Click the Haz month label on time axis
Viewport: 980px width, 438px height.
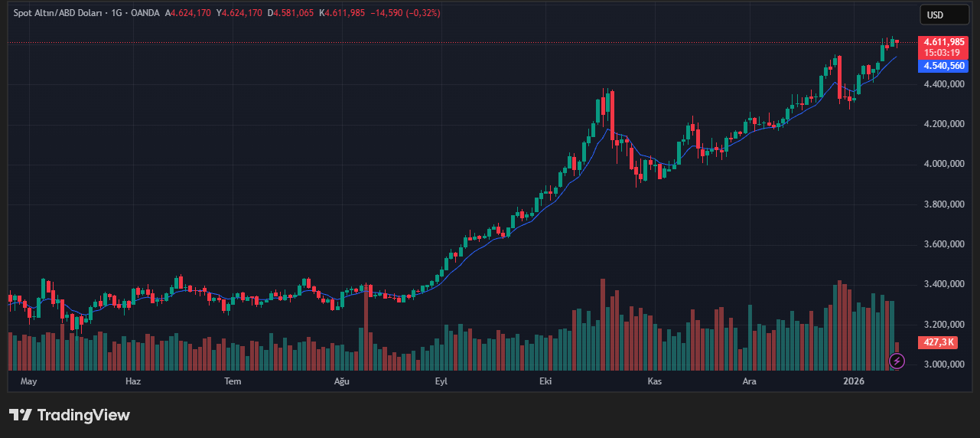click(133, 381)
